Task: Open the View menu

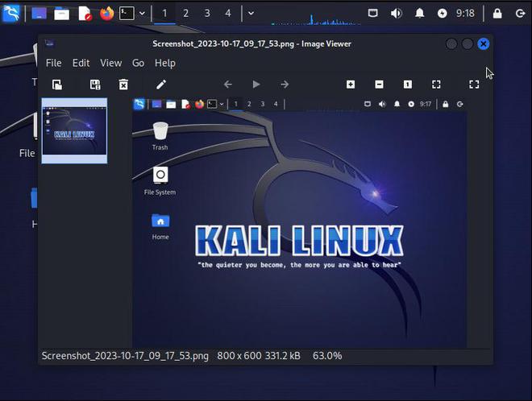Action: (110, 63)
